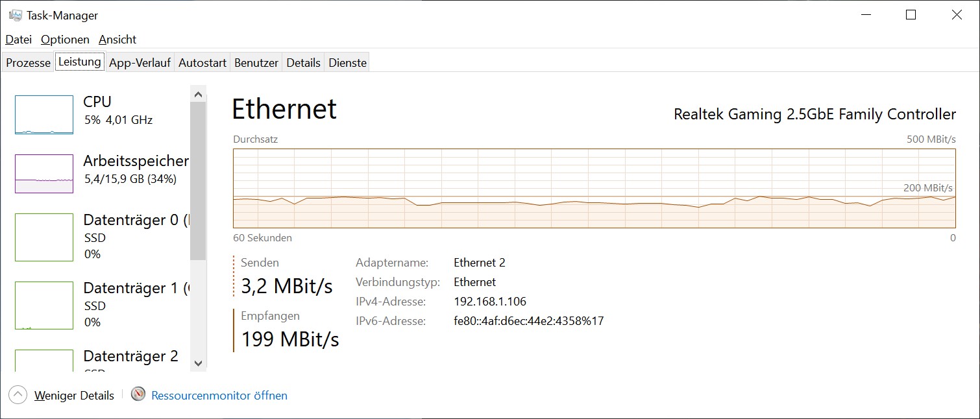
Task: Click the Task-Manager app icon in title bar
Action: coord(16,15)
